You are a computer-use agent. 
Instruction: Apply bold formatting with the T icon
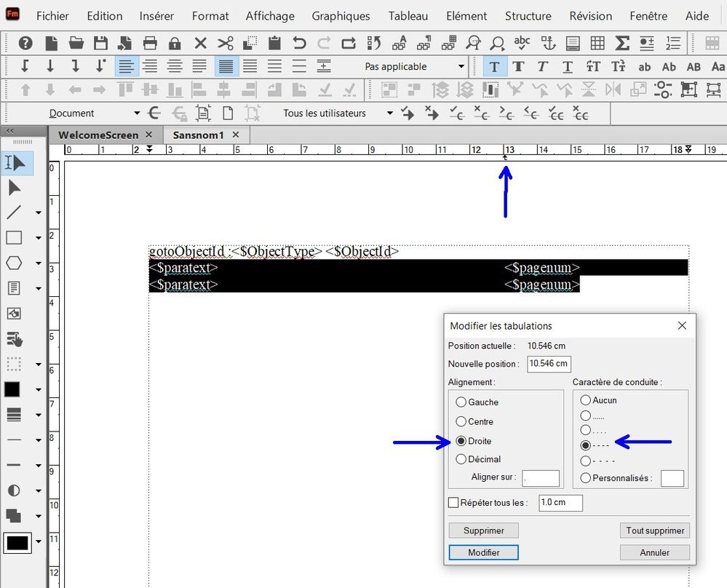click(518, 66)
